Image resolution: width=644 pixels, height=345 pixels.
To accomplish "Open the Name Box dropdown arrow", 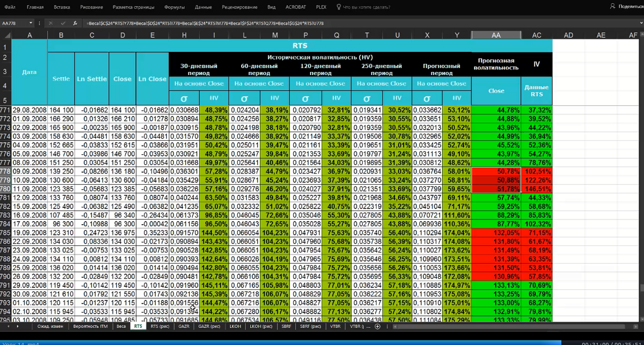I will coord(31,23).
